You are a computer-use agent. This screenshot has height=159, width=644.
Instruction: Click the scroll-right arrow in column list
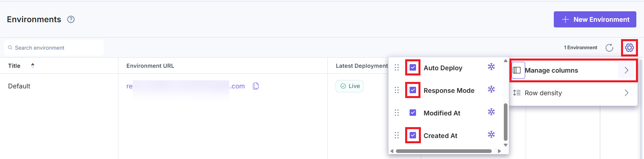(x=499, y=151)
